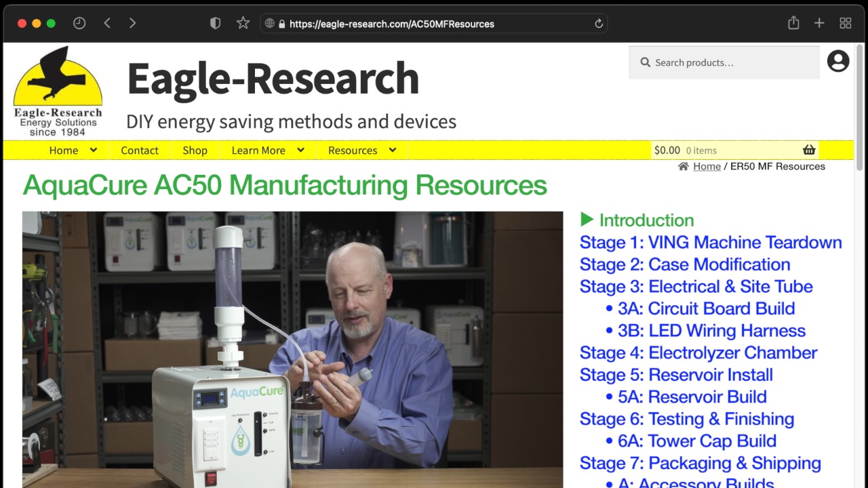The height and width of the screenshot is (488, 868).
Task: Open Stage 6: Testing & Finishing
Action: [x=687, y=418]
